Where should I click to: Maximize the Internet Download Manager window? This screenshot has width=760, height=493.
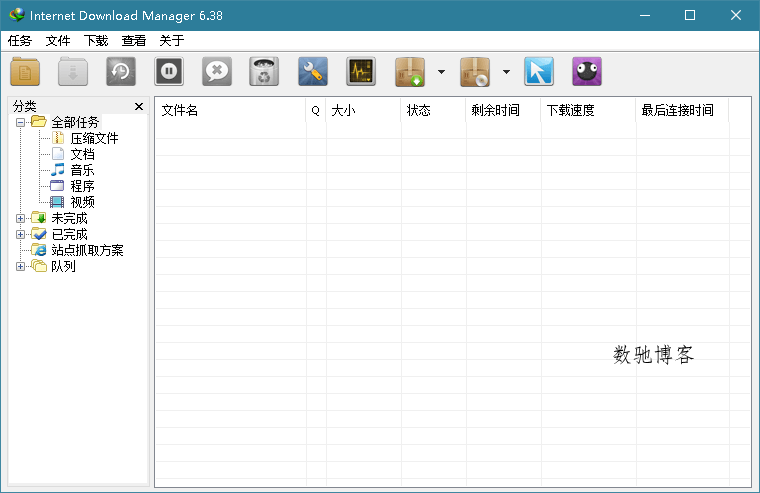point(690,16)
